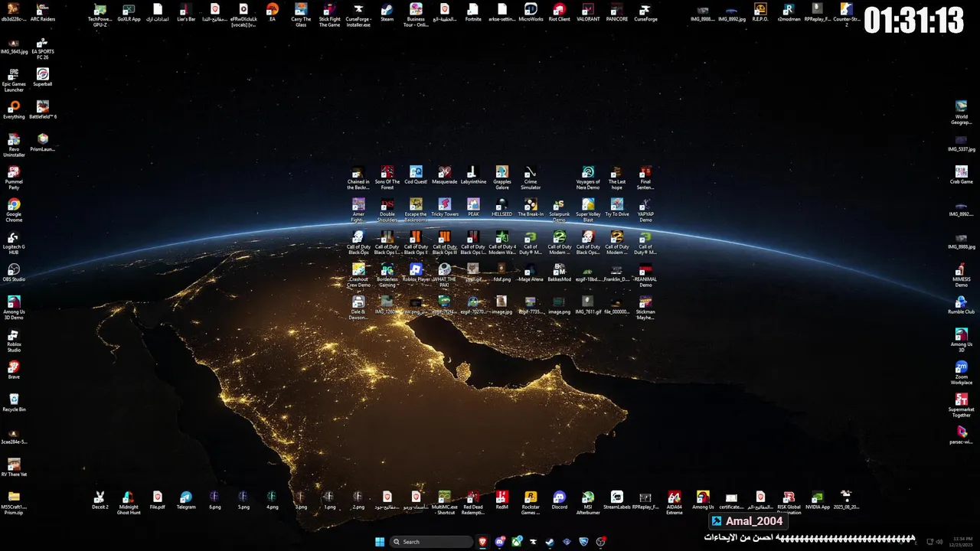Open The Break-In shortcut
Screen dimensions: 980x551
[531, 207]
